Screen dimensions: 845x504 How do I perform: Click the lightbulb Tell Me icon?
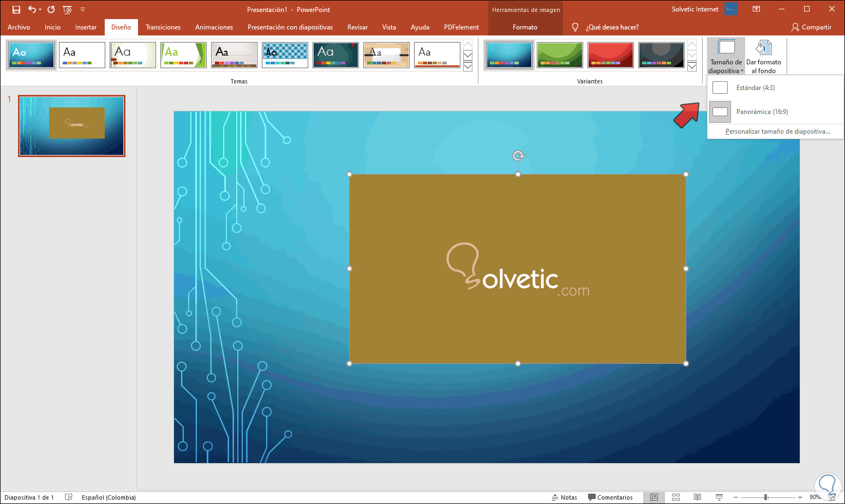[575, 27]
